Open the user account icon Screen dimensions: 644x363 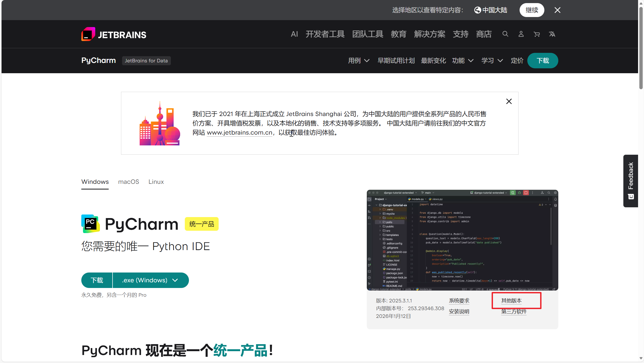[x=521, y=34]
